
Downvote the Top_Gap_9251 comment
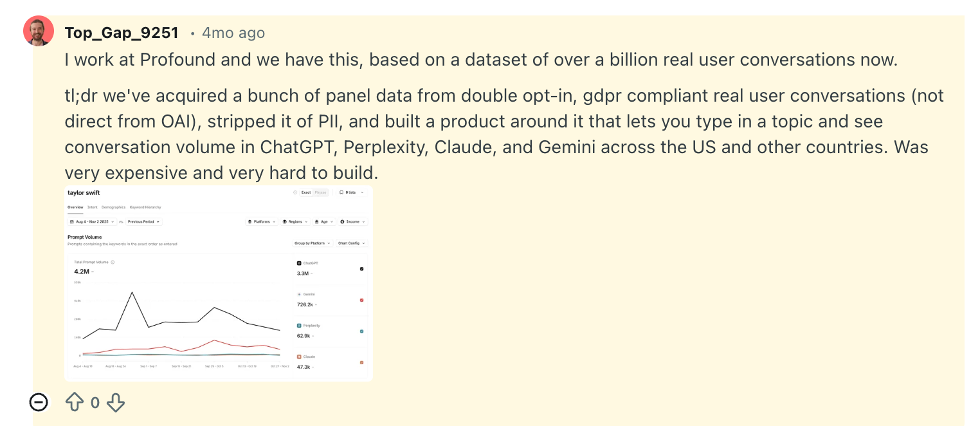(115, 403)
